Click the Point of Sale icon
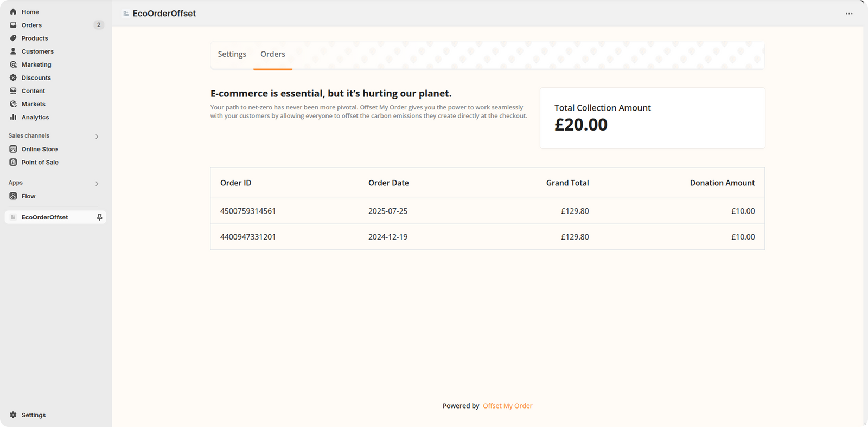Image resolution: width=868 pixels, height=427 pixels. [x=13, y=162]
